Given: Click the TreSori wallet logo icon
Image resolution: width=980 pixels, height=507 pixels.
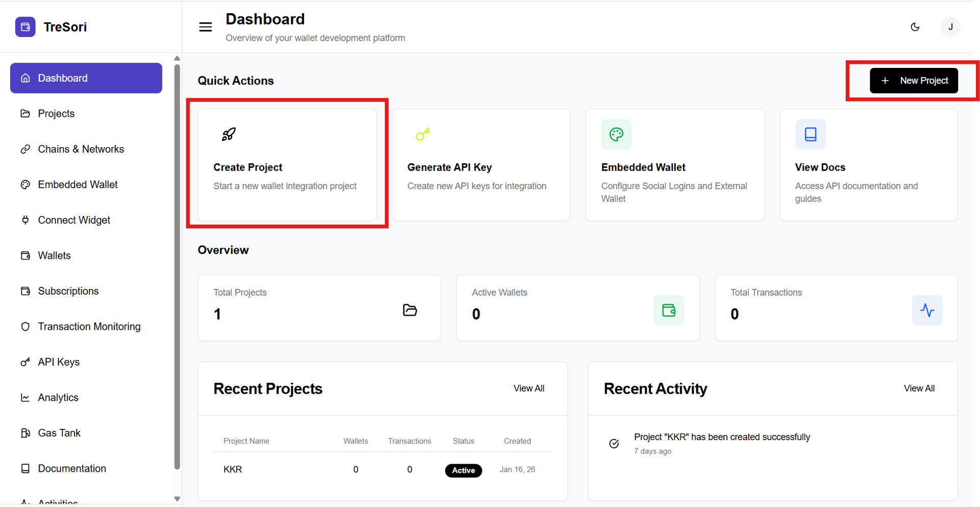Looking at the screenshot, I should point(25,27).
